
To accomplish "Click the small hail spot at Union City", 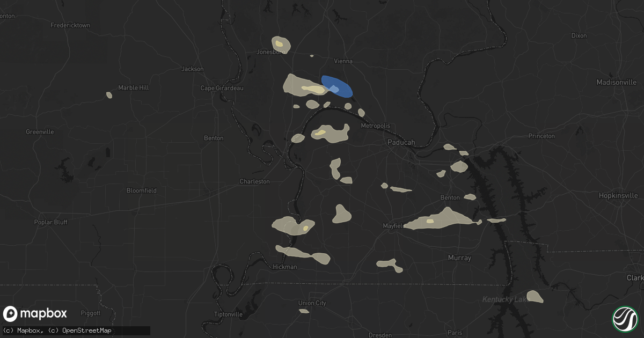I will coord(304,311).
